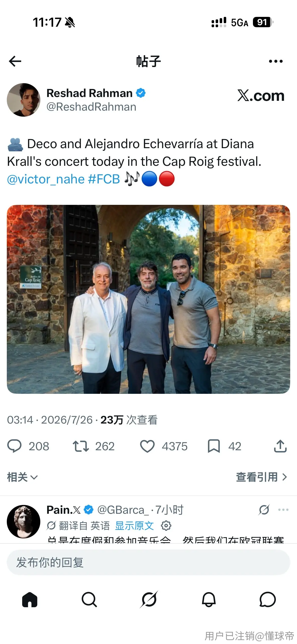This screenshot has width=297, height=644.
Task: Share the post via upload icon
Action: click(280, 446)
